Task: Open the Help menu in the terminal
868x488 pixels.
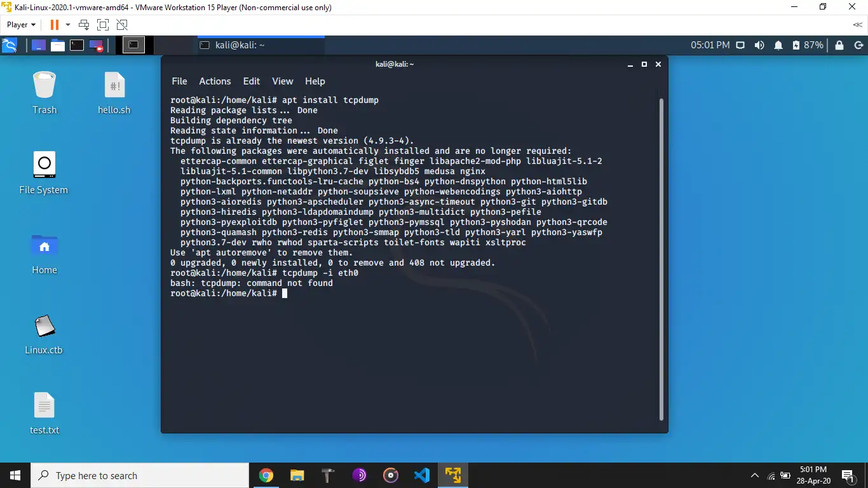Action: click(315, 81)
